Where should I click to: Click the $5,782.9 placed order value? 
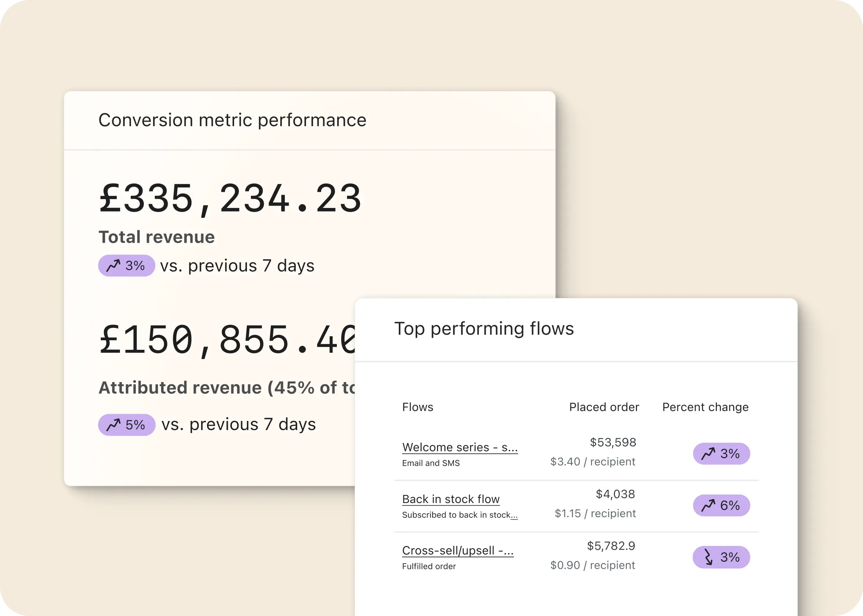click(x=611, y=546)
